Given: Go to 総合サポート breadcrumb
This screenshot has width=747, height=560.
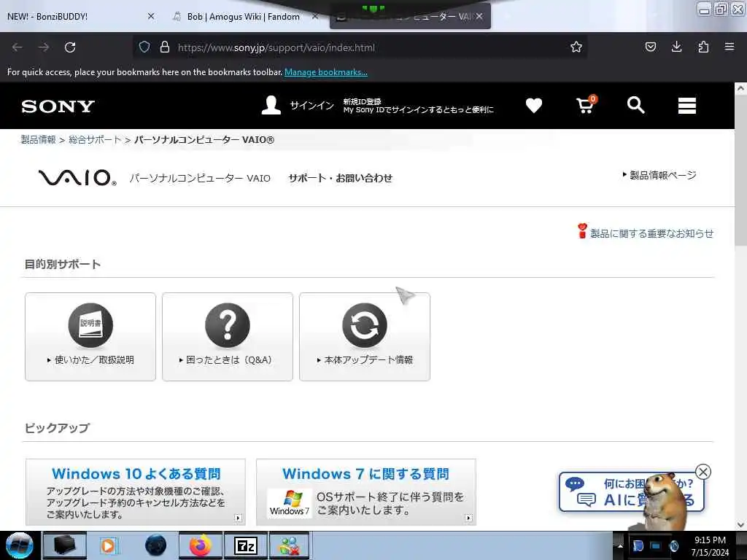Looking at the screenshot, I should (x=95, y=139).
